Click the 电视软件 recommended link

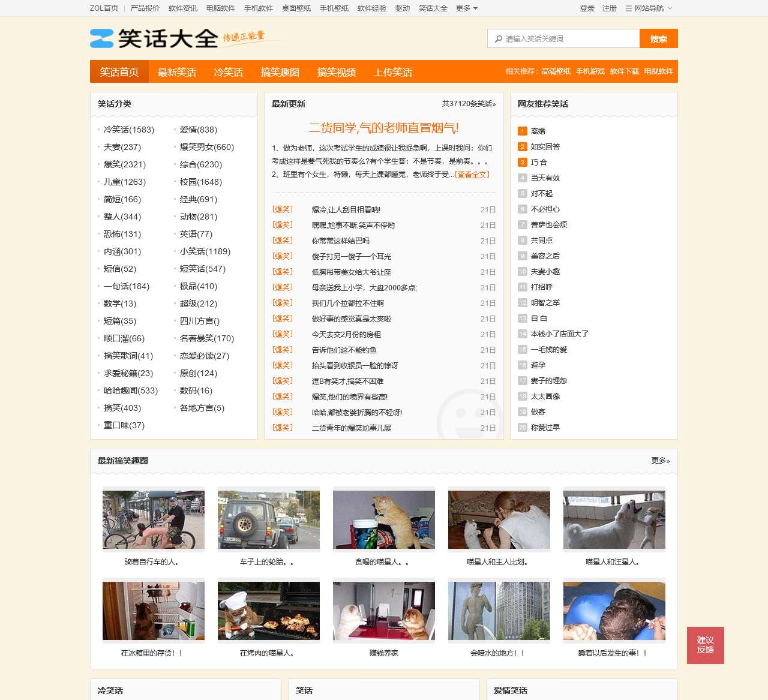(659, 71)
